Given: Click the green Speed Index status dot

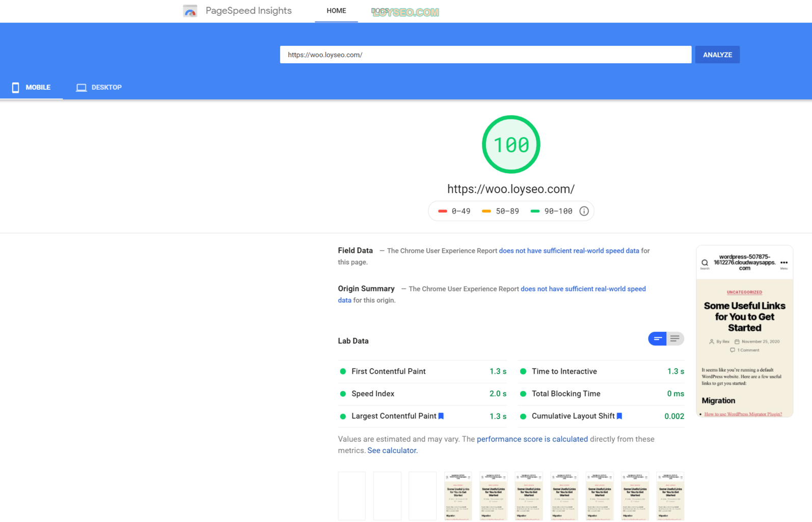Looking at the screenshot, I should point(343,394).
